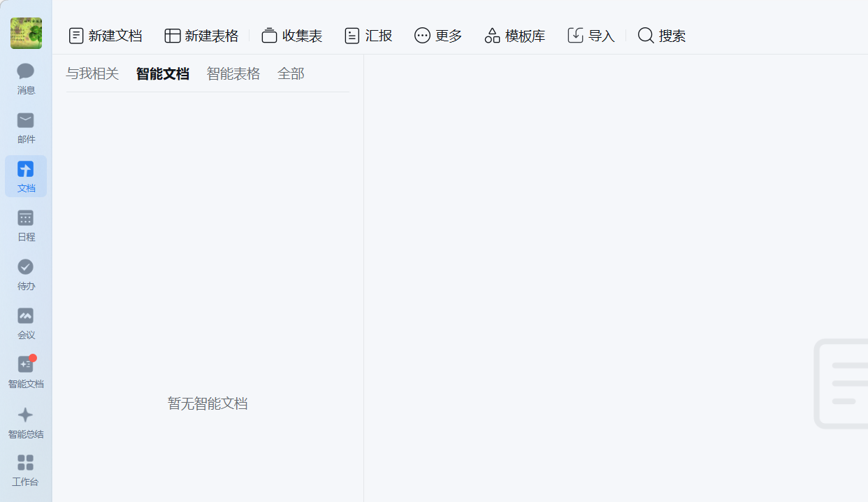Screen dimensions: 868x502
Task: Import a file via 导入
Action: [591, 36]
